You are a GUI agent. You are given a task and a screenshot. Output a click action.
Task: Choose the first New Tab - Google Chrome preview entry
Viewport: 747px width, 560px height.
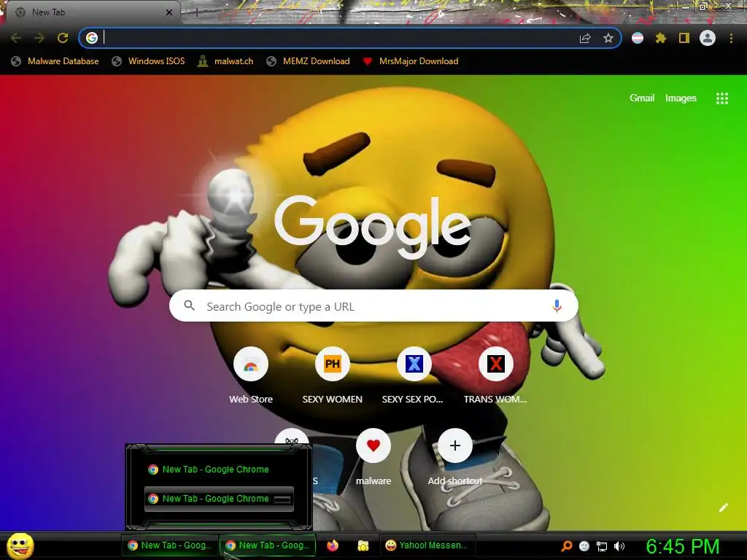point(219,470)
